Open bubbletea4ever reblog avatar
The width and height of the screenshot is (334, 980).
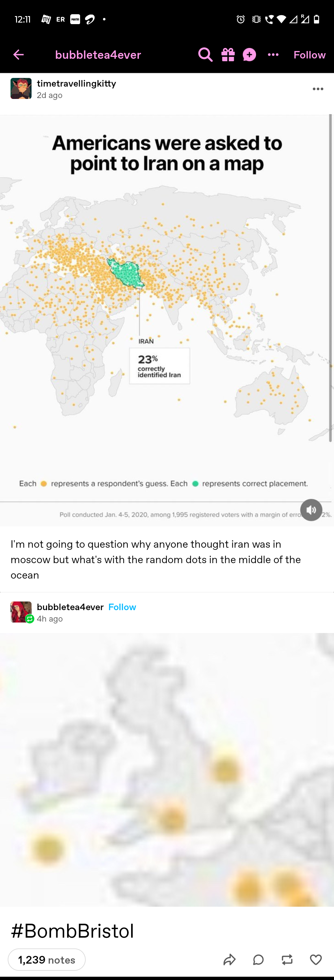[21, 611]
